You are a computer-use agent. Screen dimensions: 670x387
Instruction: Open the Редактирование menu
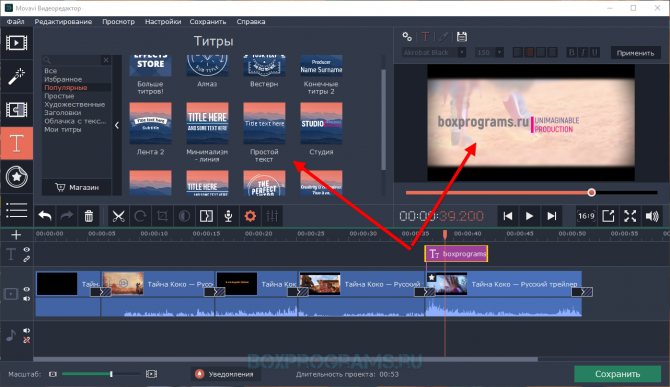(63, 22)
